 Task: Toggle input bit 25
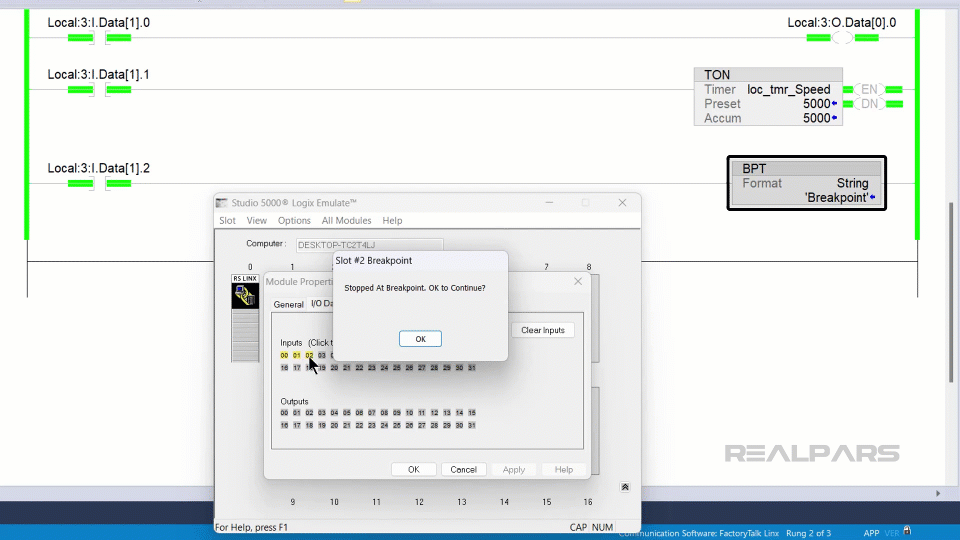(x=397, y=368)
